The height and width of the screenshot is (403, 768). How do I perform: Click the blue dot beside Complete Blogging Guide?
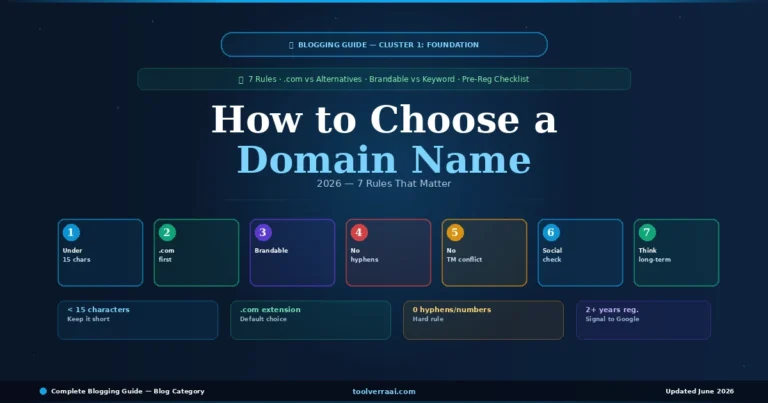pyautogui.click(x=43, y=391)
